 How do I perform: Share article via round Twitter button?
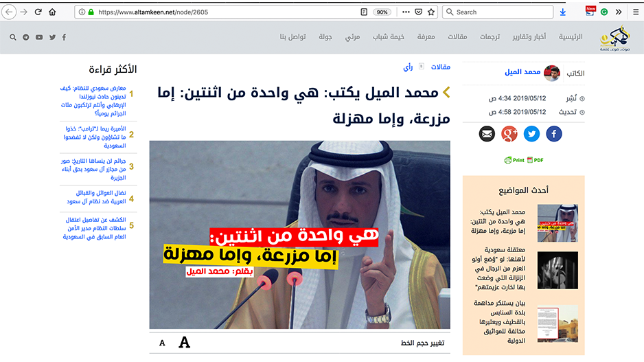coord(532,134)
